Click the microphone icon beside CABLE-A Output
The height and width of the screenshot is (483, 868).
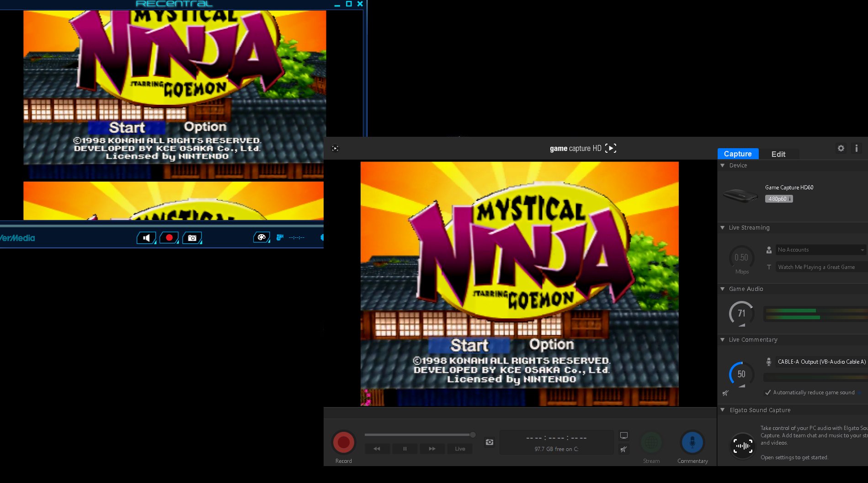769,361
